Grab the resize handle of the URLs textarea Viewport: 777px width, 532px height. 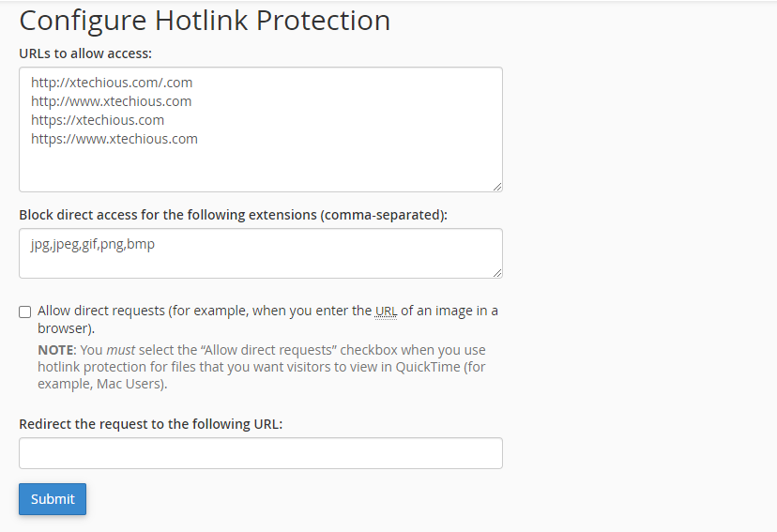coord(496,186)
